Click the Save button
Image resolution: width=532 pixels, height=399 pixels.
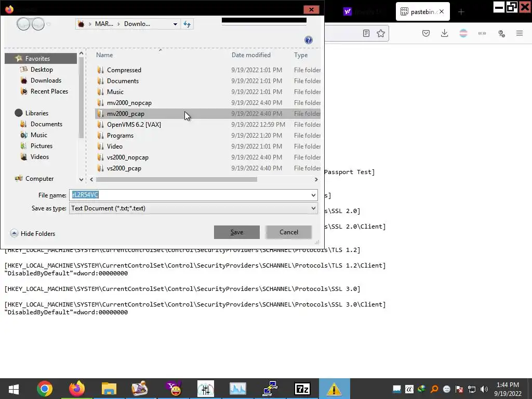pyautogui.click(x=237, y=232)
